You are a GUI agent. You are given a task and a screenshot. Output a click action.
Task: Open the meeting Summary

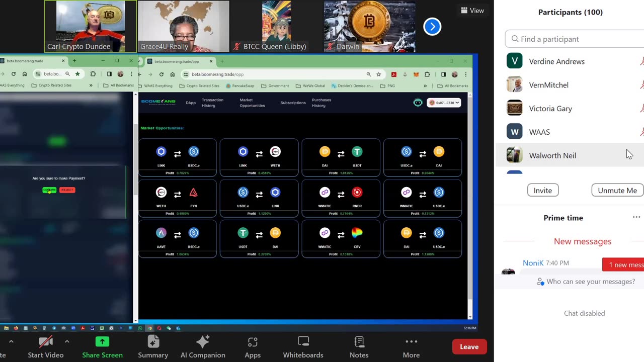click(153, 347)
